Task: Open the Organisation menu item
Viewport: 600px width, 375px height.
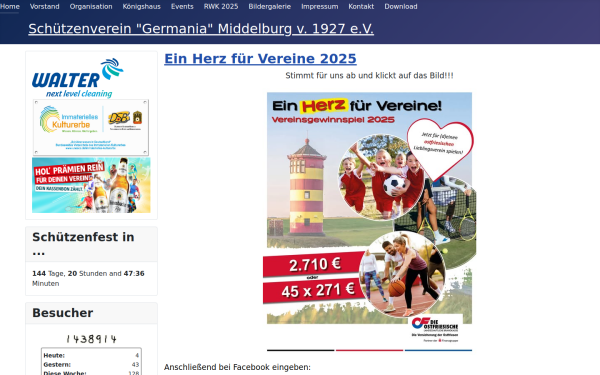Action: tap(91, 7)
